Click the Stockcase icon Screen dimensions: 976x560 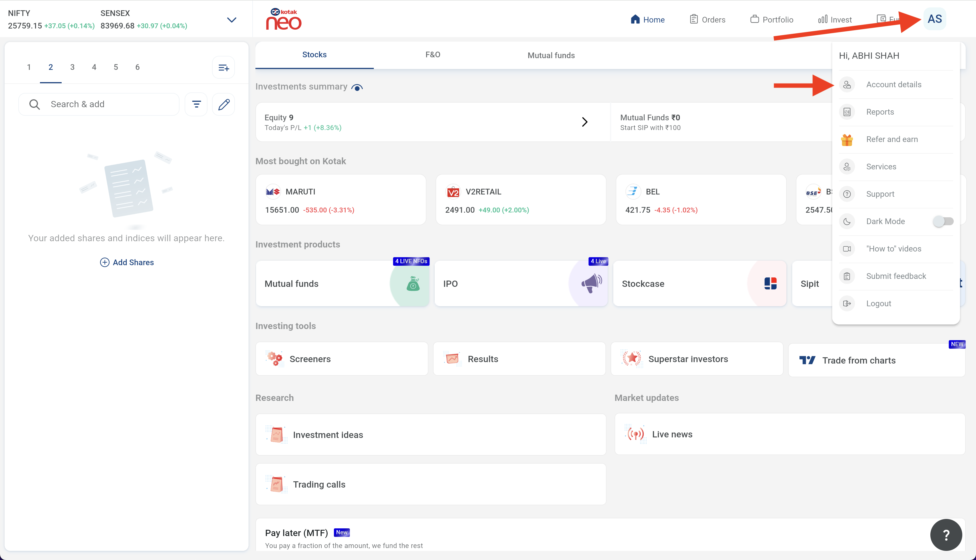coord(770,283)
